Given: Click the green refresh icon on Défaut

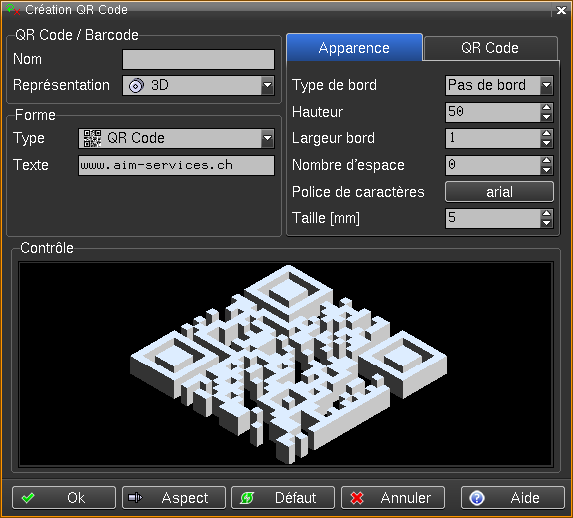Looking at the screenshot, I should (247, 498).
